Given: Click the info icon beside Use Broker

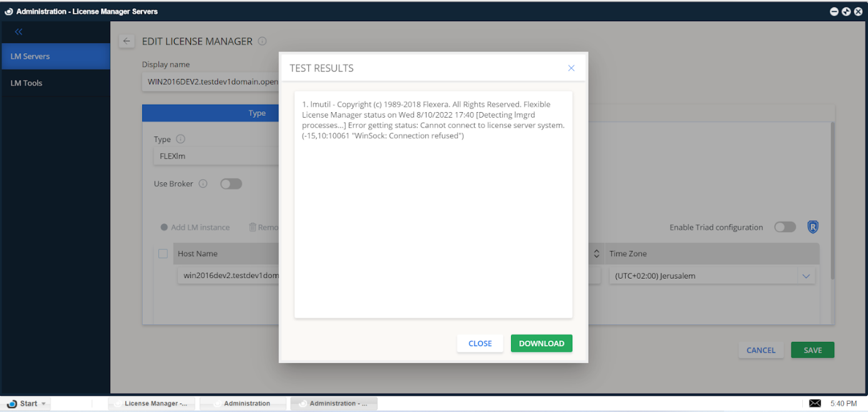Looking at the screenshot, I should click(x=203, y=184).
